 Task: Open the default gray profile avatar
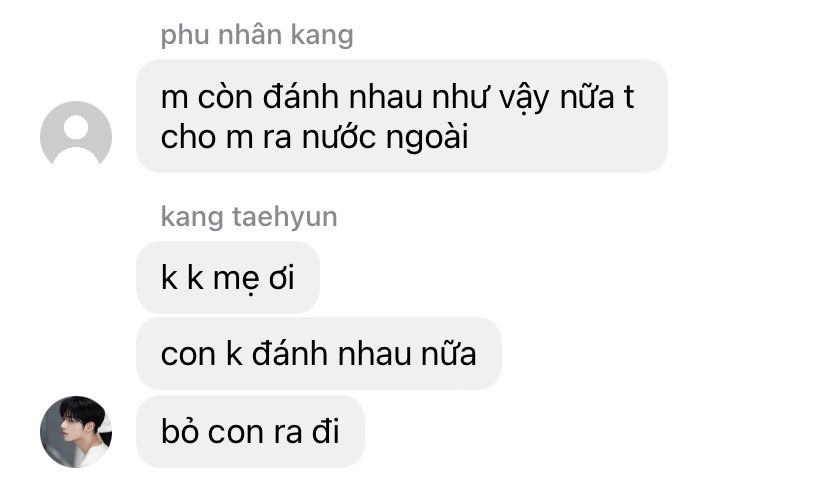pyautogui.click(x=76, y=136)
